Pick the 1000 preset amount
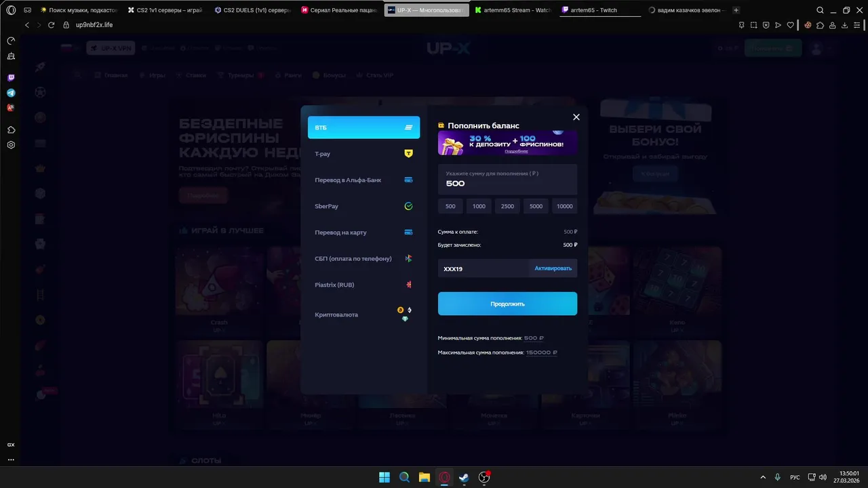Image resolution: width=868 pixels, height=488 pixels. (479, 206)
